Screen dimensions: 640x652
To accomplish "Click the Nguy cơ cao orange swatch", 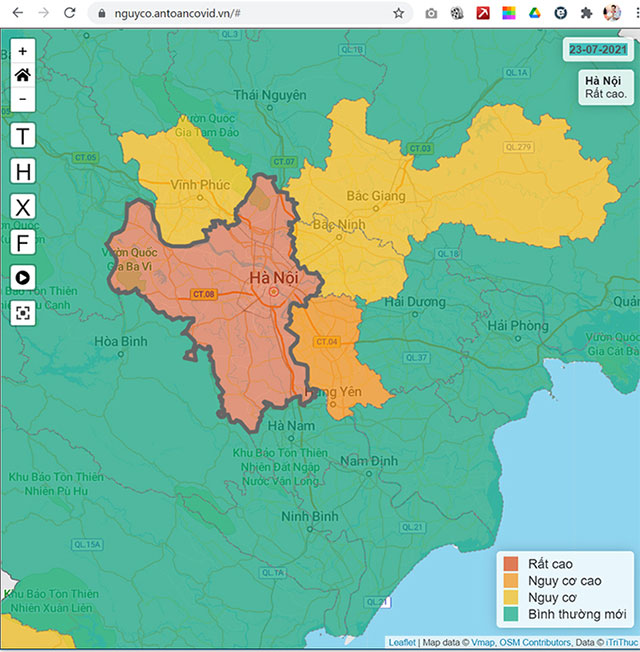I will pyautogui.click(x=511, y=580).
